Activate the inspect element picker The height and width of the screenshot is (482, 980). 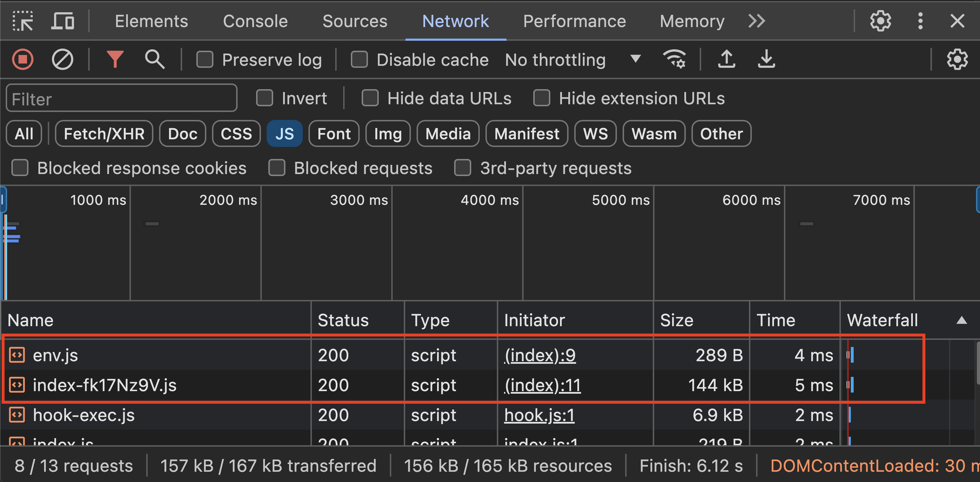[22, 21]
